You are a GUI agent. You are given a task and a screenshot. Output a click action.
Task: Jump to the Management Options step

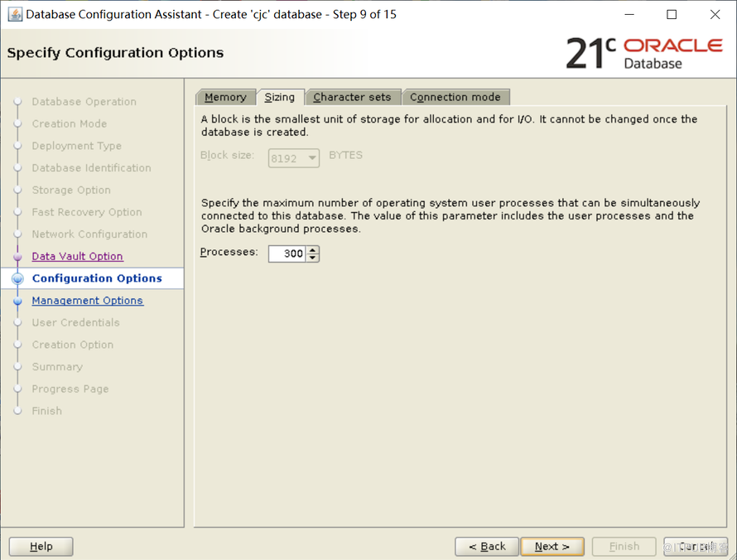point(88,301)
